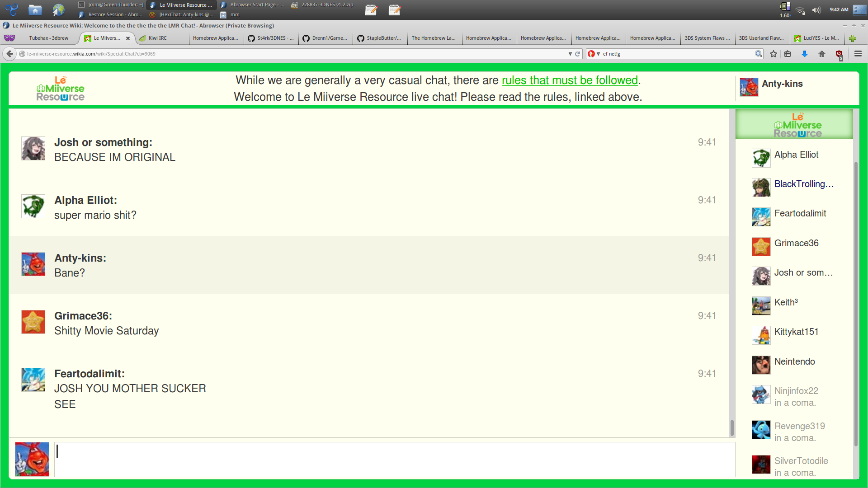Image resolution: width=868 pixels, height=488 pixels.
Task: Switch to the Tubehax - 3dbrew tab
Action: pyautogui.click(x=49, y=38)
